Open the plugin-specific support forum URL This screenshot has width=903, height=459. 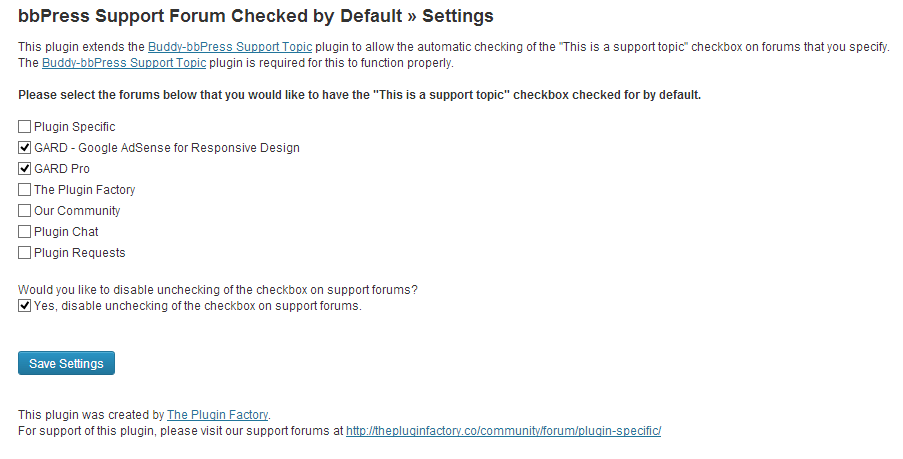pyautogui.click(x=504, y=430)
